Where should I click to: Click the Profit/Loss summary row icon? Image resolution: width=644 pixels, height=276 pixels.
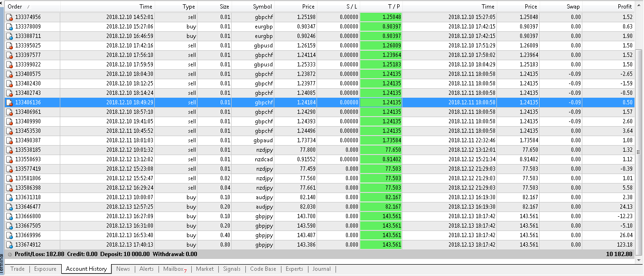(x=10, y=254)
